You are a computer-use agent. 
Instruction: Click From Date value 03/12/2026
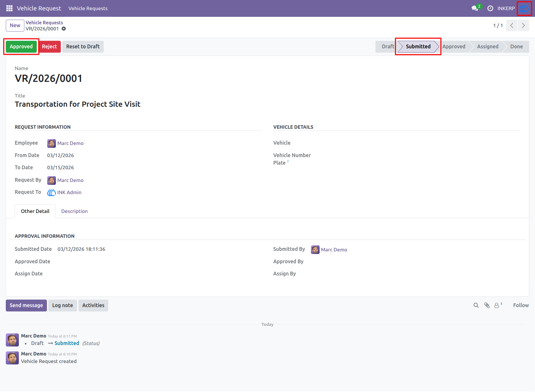pyautogui.click(x=61, y=155)
